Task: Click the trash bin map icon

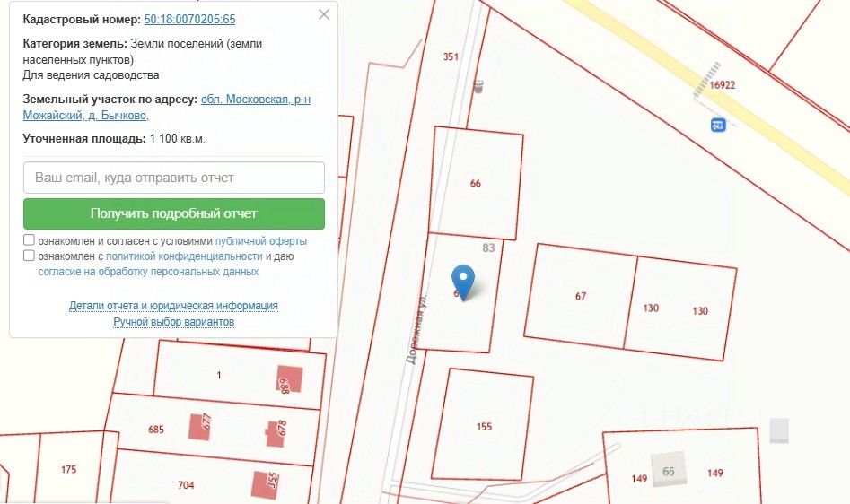Action: [x=478, y=86]
